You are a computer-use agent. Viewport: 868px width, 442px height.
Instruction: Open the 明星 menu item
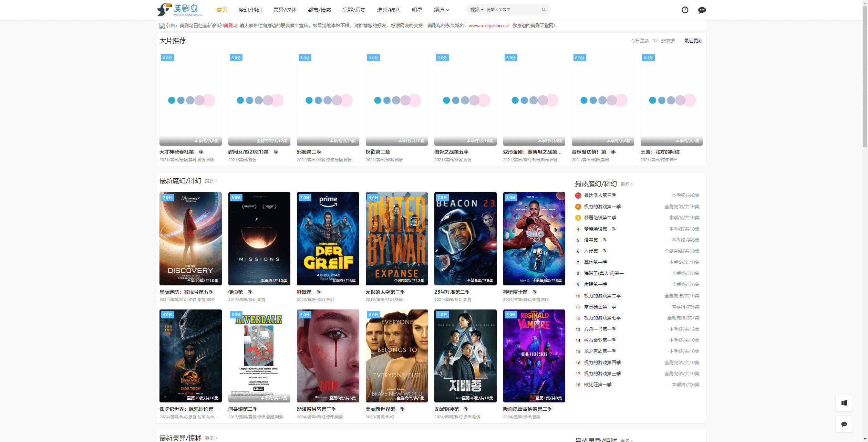(x=417, y=10)
